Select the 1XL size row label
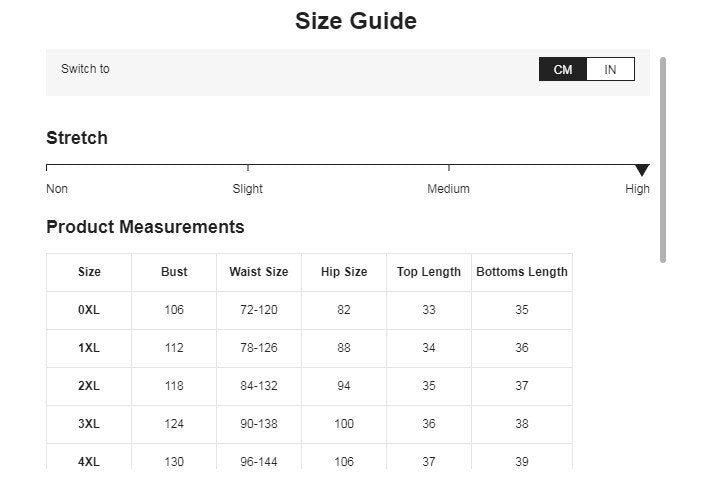This screenshot has width=702, height=487. coord(89,348)
